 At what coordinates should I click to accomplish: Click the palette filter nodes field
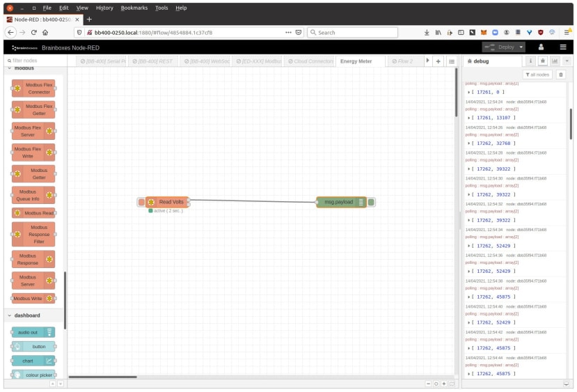coord(35,61)
